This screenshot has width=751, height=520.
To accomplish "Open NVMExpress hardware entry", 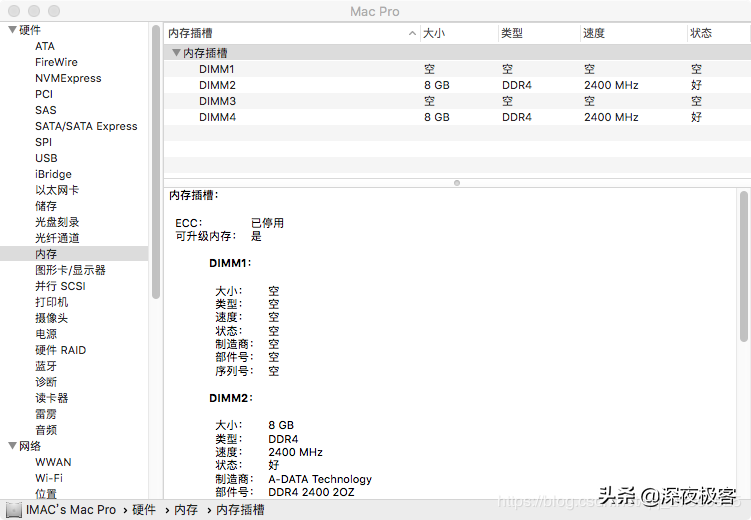I will [68, 78].
